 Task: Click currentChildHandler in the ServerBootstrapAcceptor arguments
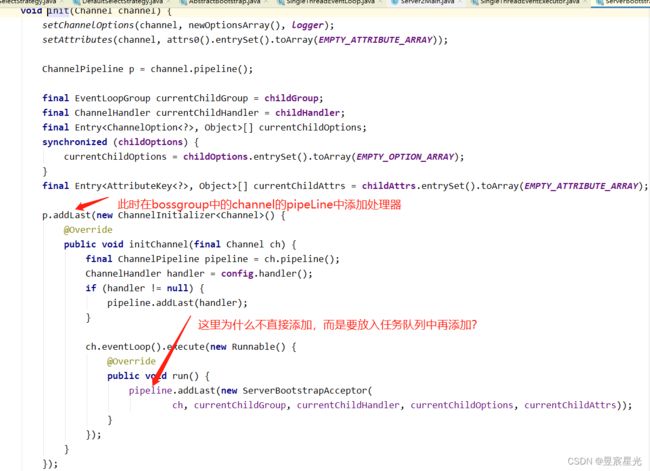(348, 405)
